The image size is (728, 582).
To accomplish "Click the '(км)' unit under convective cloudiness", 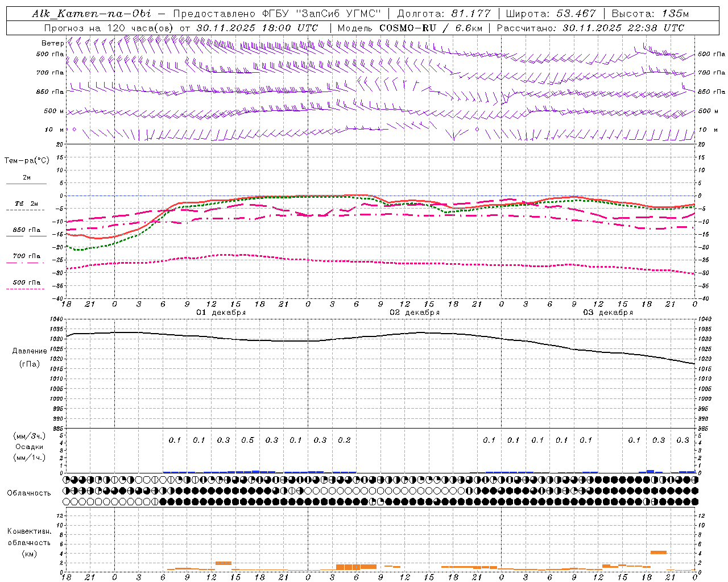I will tap(30, 554).
